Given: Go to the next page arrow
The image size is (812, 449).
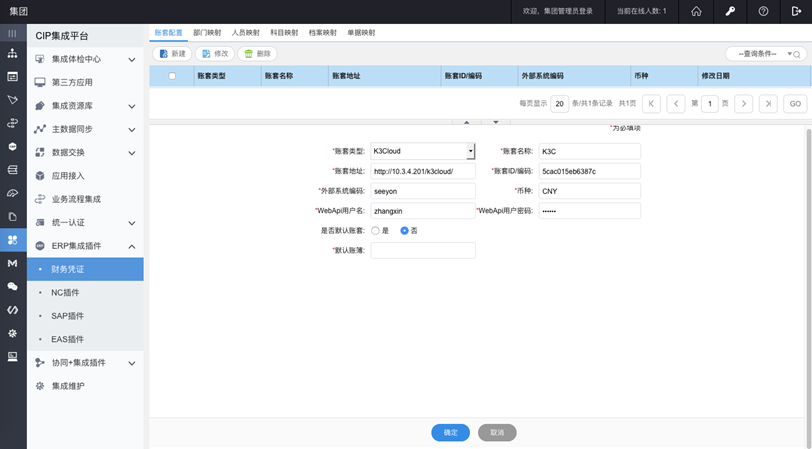Looking at the screenshot, I should 743,104.
